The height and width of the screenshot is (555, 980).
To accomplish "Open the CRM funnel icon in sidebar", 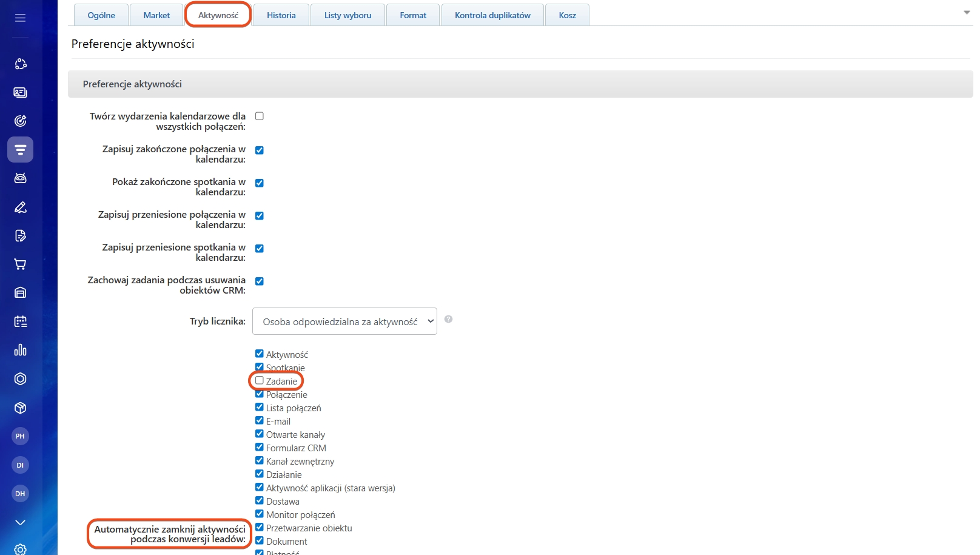I will click(20, 150).
